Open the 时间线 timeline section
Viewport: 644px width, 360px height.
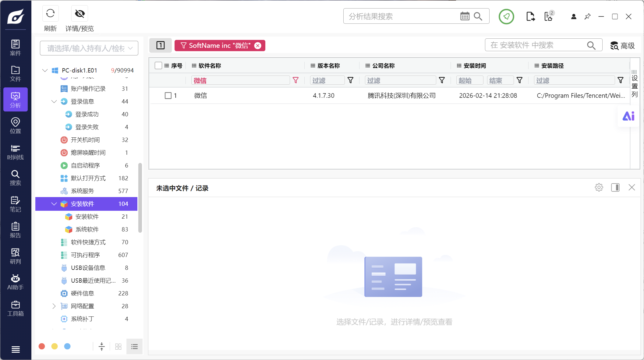(x=16, y=152)
